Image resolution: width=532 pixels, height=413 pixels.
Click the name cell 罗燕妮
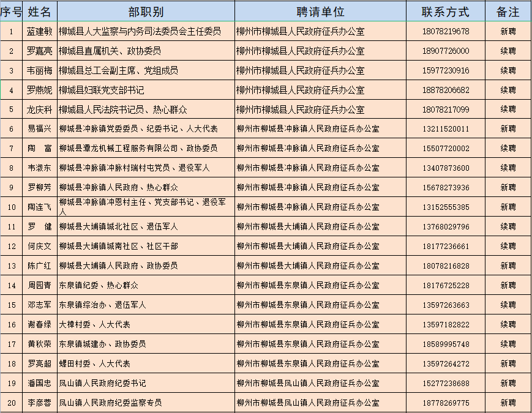point(40,90)
